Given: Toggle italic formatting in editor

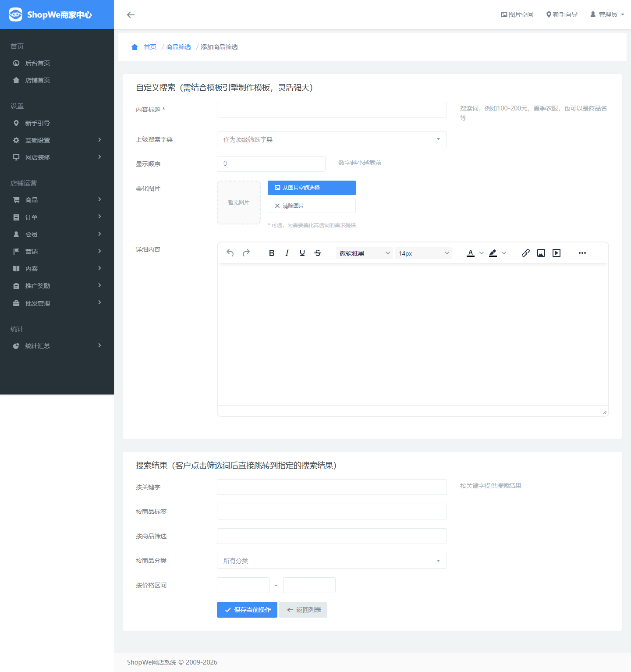Looking at the screenshot, I should (287, 253).
